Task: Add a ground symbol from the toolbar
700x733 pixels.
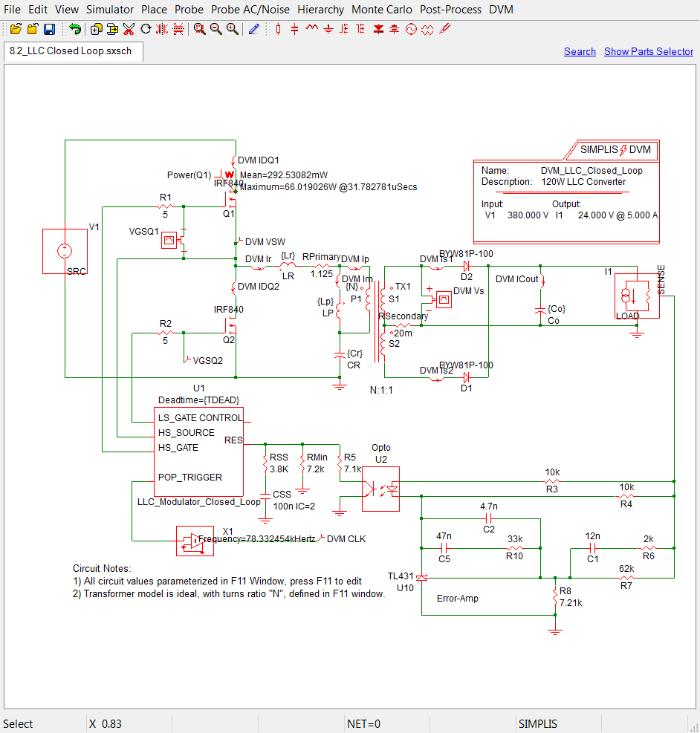Action: [x=328, y=28]
